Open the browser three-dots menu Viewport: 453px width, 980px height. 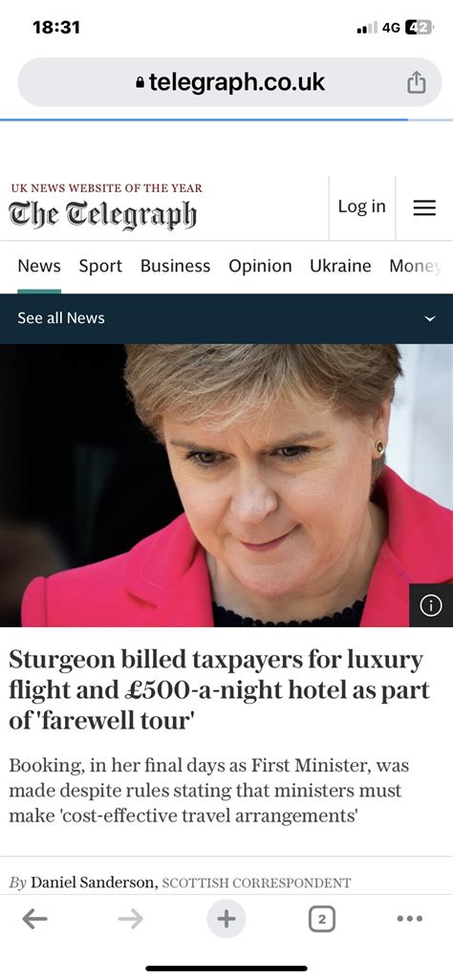point(410,919)
